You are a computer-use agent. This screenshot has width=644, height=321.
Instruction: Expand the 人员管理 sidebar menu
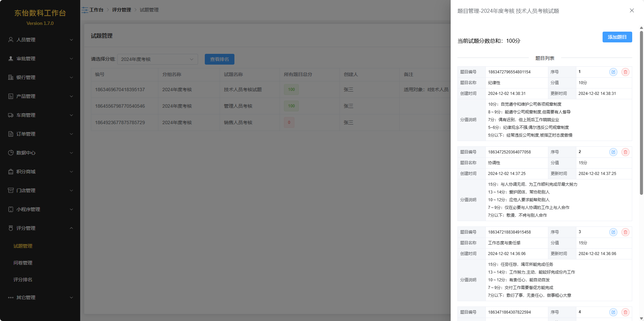(40, 40)
